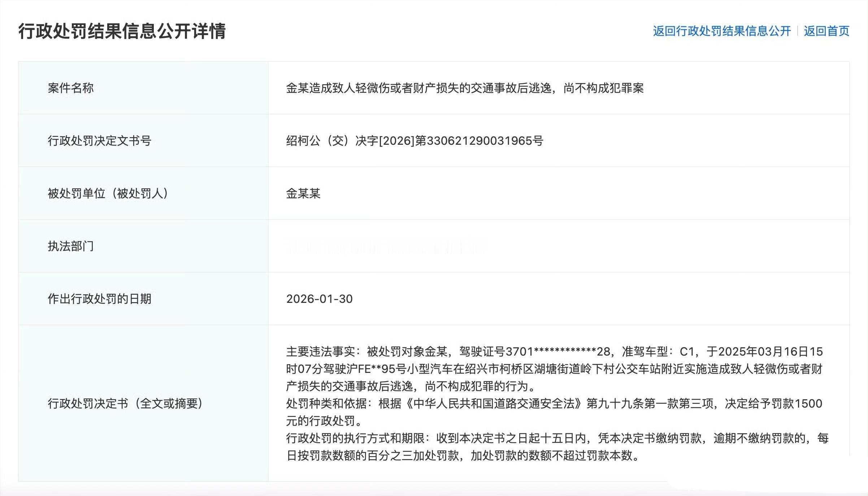The height and width of the screenshot is (496, 868).
Task: Click the blurred enforcement department value
Action: (x=386, y=247)
